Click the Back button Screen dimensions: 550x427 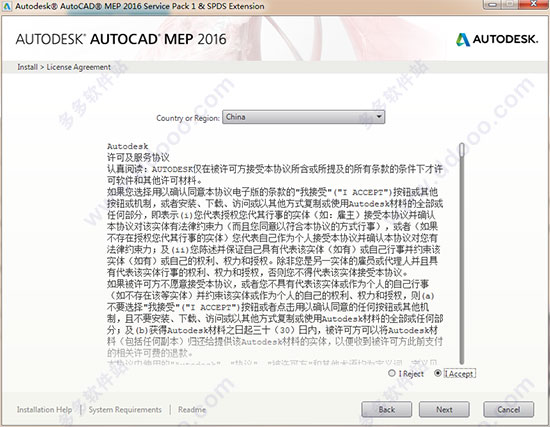pyautogui.click(x=387, y=410)
